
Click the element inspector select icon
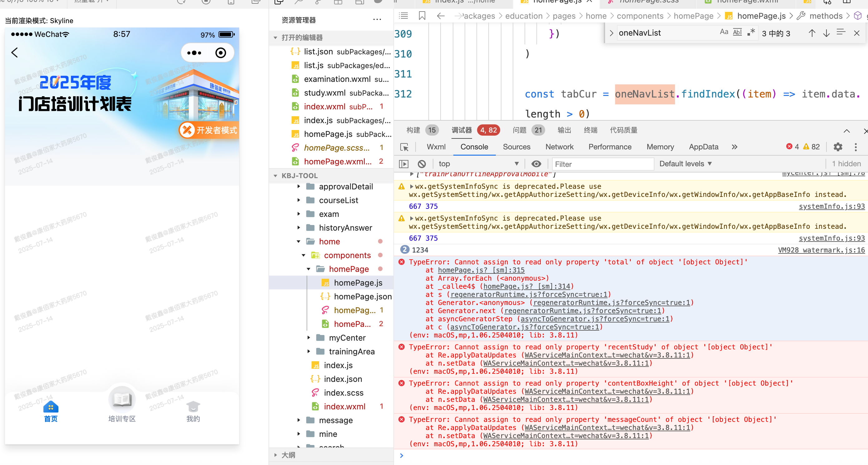coord(404,147)
